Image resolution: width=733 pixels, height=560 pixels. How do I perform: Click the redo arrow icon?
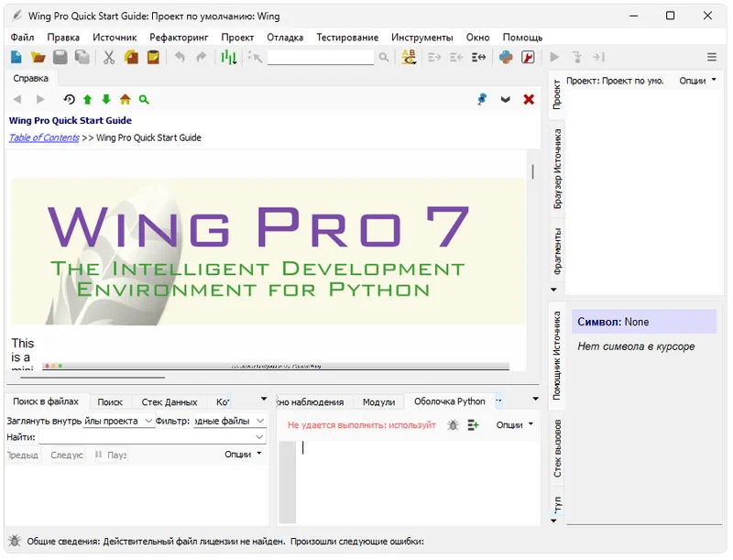point(202,57)
